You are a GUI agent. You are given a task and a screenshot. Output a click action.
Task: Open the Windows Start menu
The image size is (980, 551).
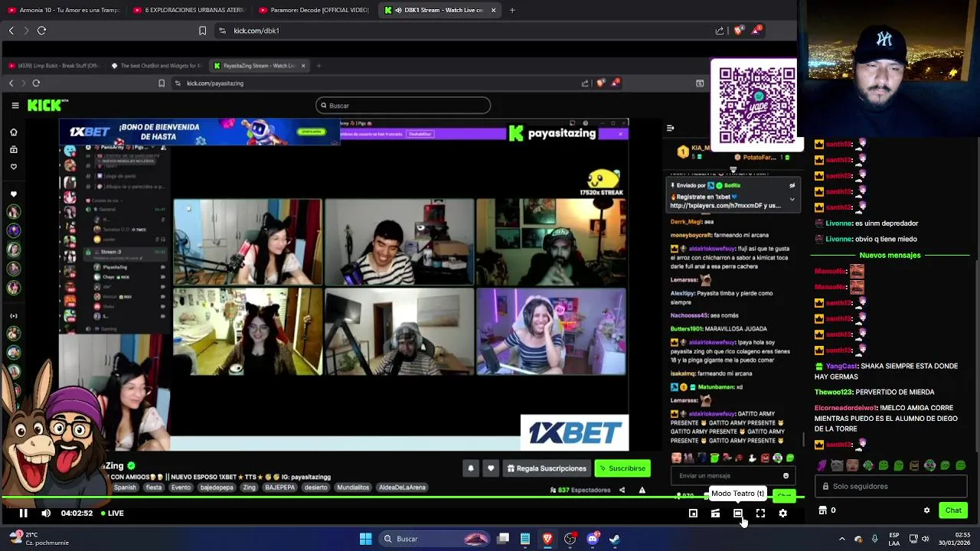[x=365, y=539]
